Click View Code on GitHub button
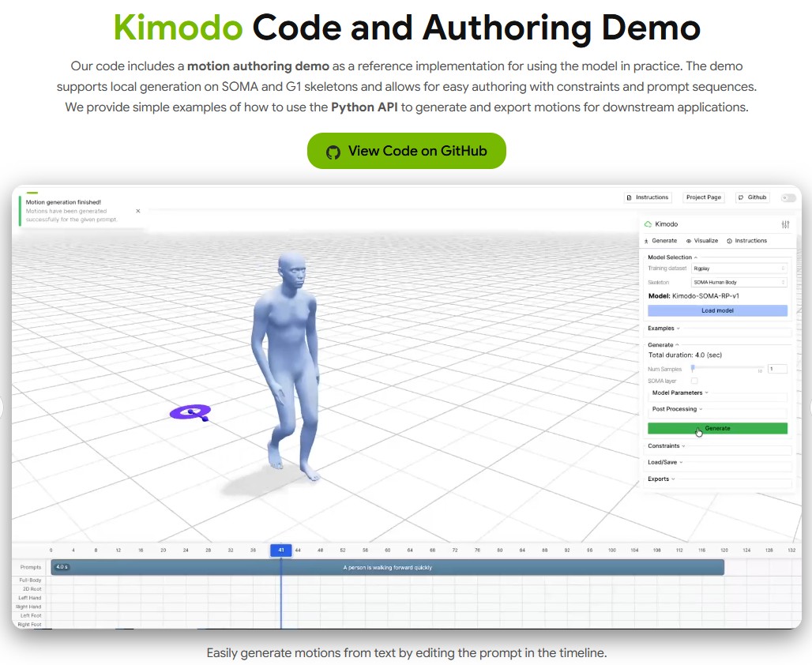The height and width of the screenshot is (665, 812). coord(406,151)
